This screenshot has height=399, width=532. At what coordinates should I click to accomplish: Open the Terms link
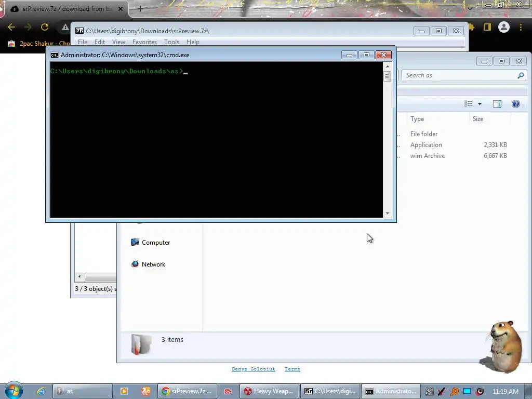(x=292, y=369)
